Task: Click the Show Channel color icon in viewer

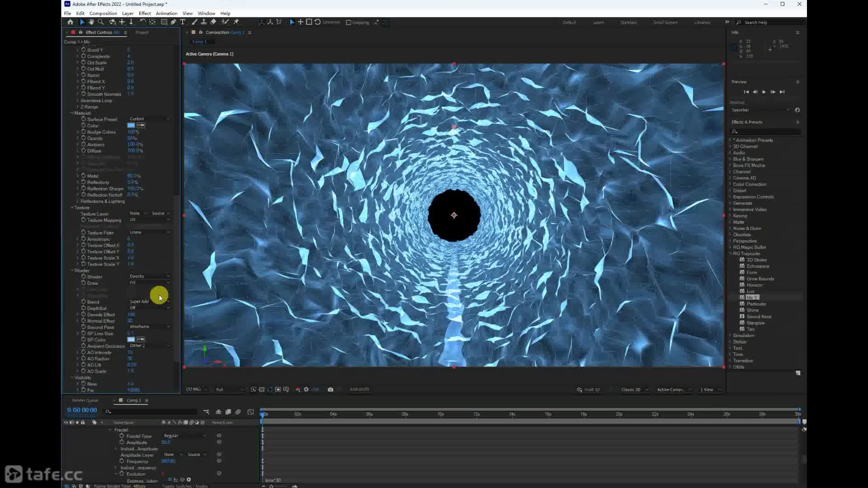Action: pyautogui.click(x=298, y=389)
